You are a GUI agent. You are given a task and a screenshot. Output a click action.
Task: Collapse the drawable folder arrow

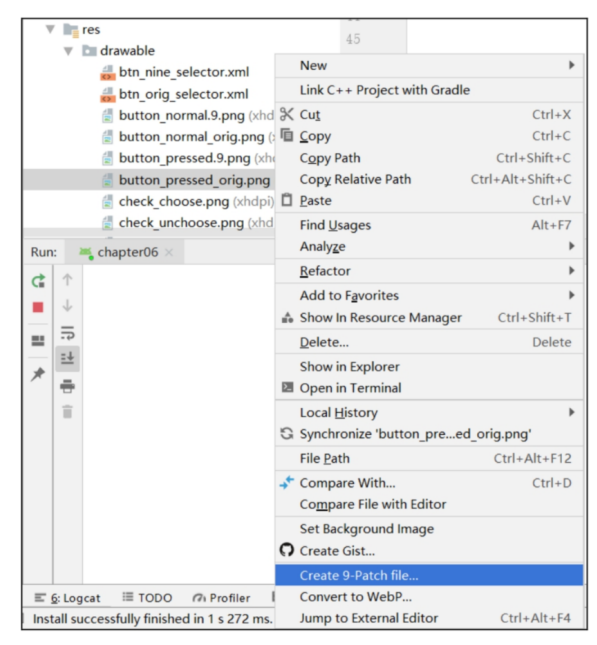point(68,51)
